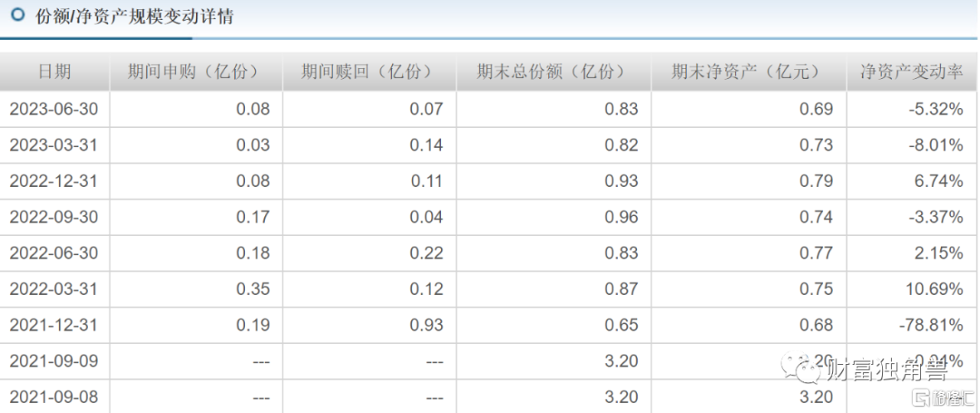Click the -5.32% change rate value
980x413 pixels.
(x=934, y=109)
